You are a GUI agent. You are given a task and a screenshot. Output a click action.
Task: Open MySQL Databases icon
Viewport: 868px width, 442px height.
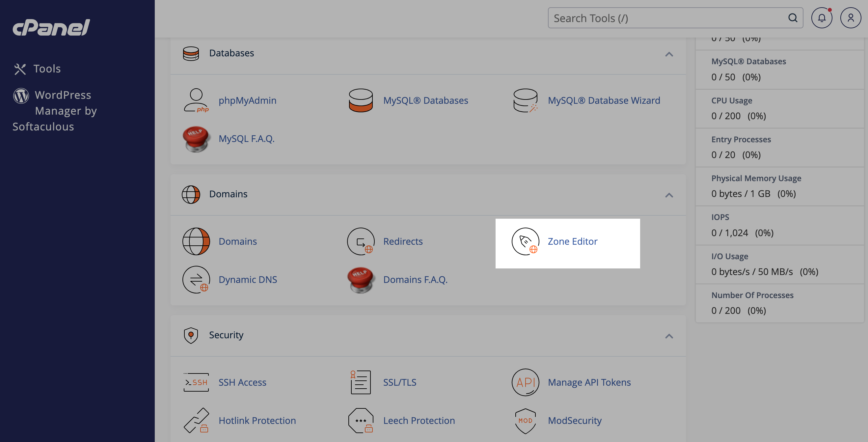coord(361,100)
